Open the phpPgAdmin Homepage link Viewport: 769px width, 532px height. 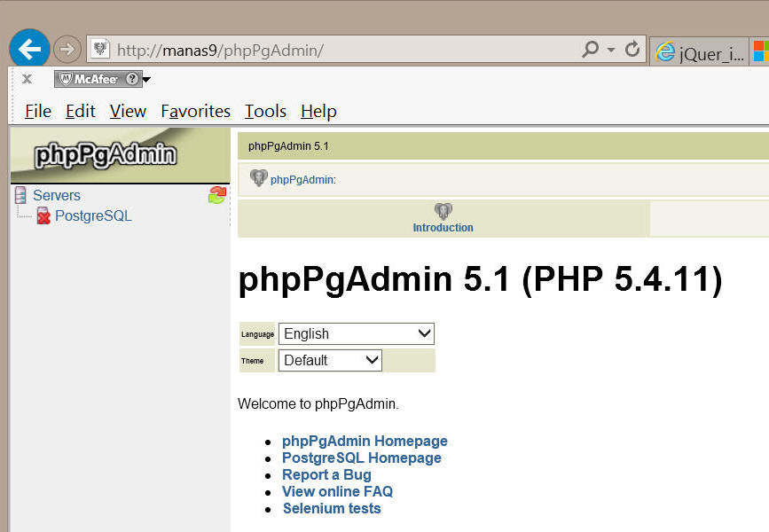click(365, 441)
